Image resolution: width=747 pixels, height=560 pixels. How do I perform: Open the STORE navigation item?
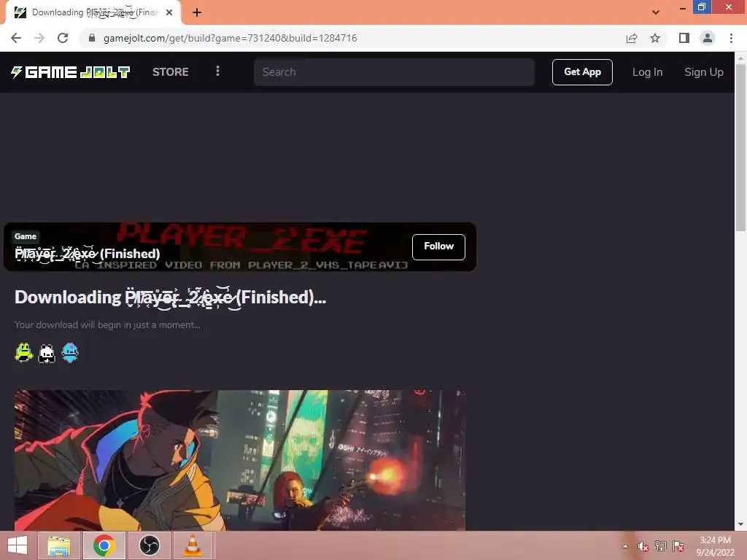coord(171,72)
